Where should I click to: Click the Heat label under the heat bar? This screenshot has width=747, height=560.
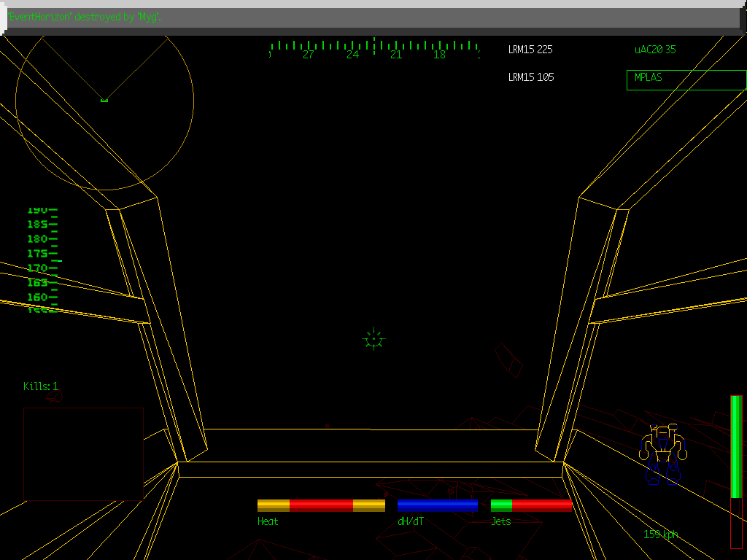pyautogui.click(x=268, y=521)
